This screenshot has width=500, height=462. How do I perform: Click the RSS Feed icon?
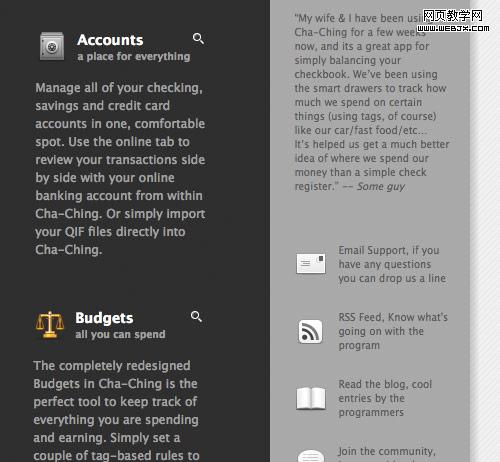coord(310,332)
